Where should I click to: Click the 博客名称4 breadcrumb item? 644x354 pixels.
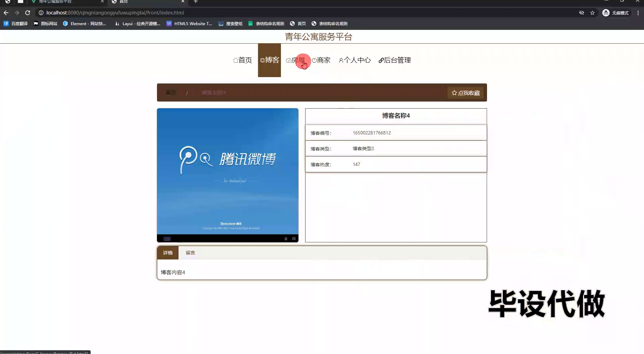(x=213, y=93)
